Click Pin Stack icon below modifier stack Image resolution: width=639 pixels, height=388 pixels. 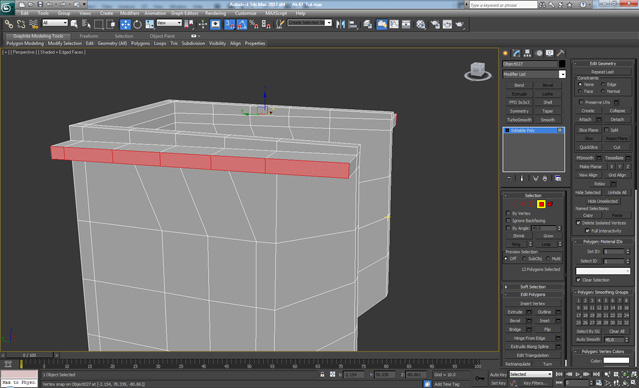509,179
